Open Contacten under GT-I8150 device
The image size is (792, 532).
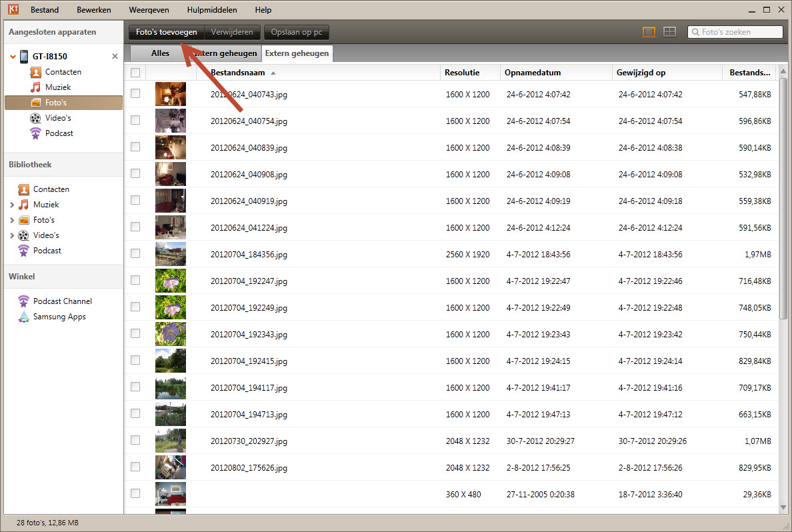point(63,72)
